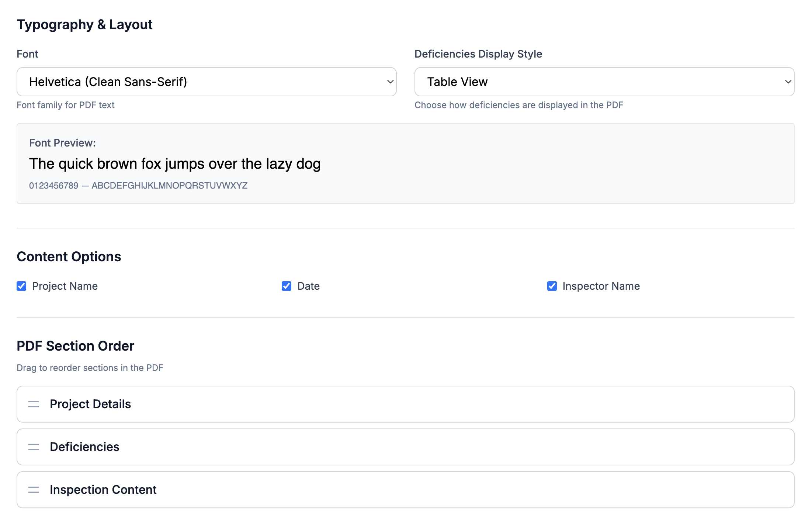Disable the Date checkbox
This screenshot has width=812, height=513.
pyautogui.click(x=287, y=286)
